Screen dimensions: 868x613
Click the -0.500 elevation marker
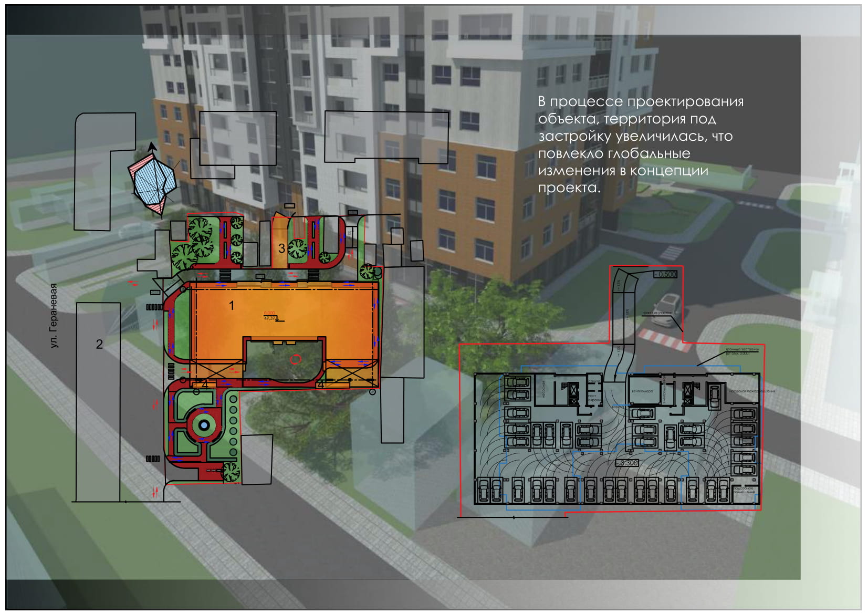click(x=665, y=274)
